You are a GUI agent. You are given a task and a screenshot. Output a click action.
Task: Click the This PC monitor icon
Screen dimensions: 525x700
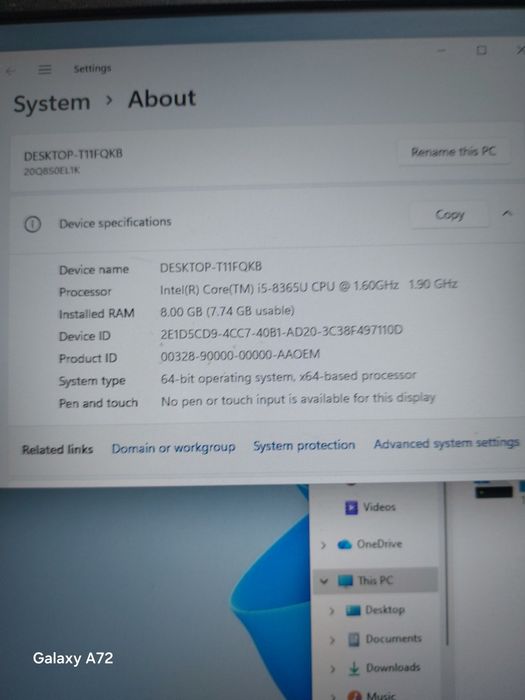click(346, 581)
